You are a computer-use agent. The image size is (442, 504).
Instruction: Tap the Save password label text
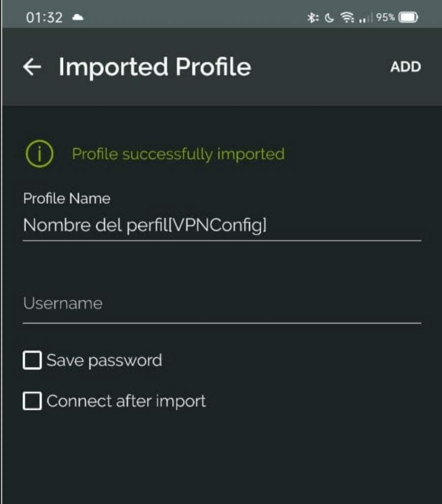pyautogui.click(x=104, y=360)
